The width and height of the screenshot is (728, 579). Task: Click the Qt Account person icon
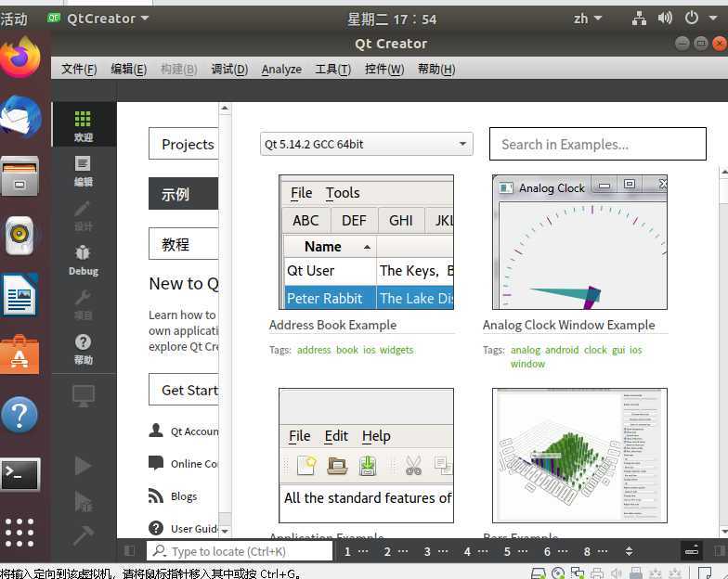click(156, 431)
